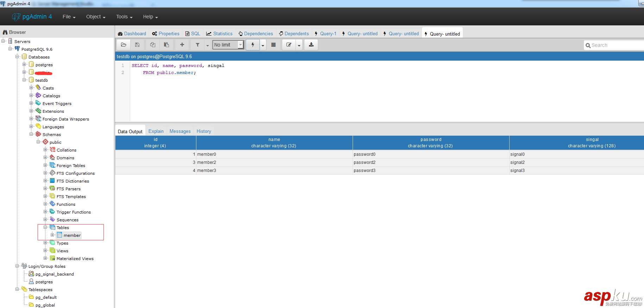Click the member table icon
644x308 pixels.
[59, 235]
